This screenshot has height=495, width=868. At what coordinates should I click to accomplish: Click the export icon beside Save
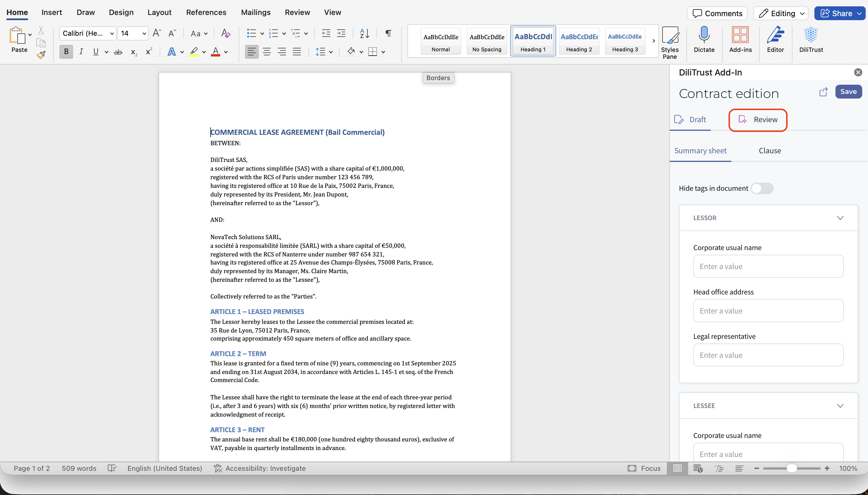[x=823, y=91]
